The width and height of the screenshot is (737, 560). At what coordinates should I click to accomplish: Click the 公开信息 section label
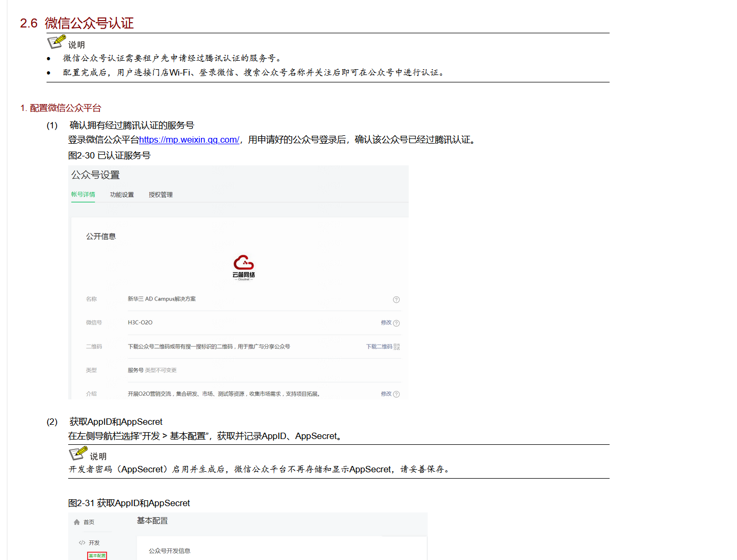pos(101,236)
